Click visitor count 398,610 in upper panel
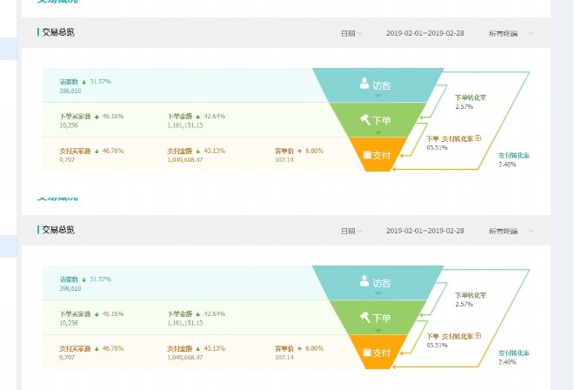The width and height of the screenshot is (588, 390). point(70,91)
